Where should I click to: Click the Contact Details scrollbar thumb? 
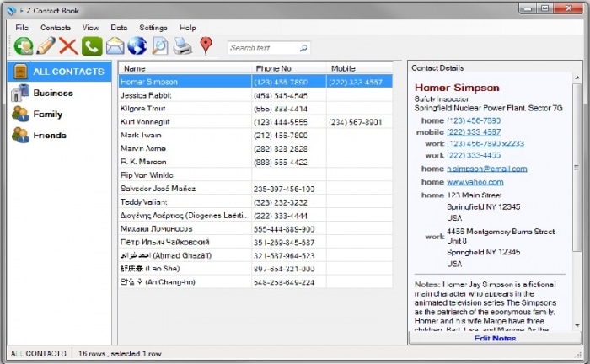tap(577, 168)
